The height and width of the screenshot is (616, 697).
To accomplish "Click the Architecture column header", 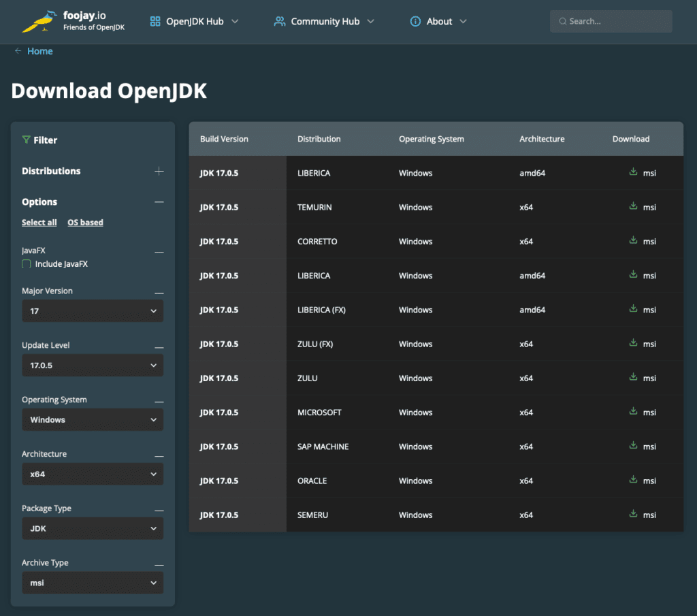I will (542, 139).
